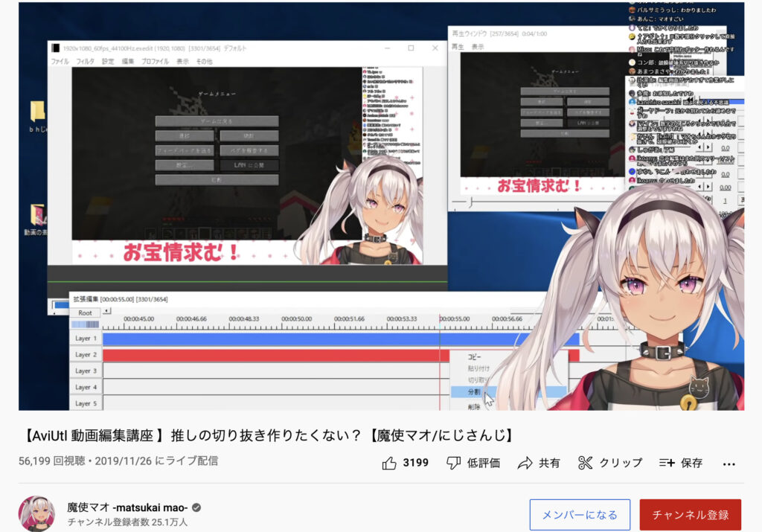Screen dimensions: 762x532
Task: Open the ファイル menu in AviUtl
Action: pos(60,61)
